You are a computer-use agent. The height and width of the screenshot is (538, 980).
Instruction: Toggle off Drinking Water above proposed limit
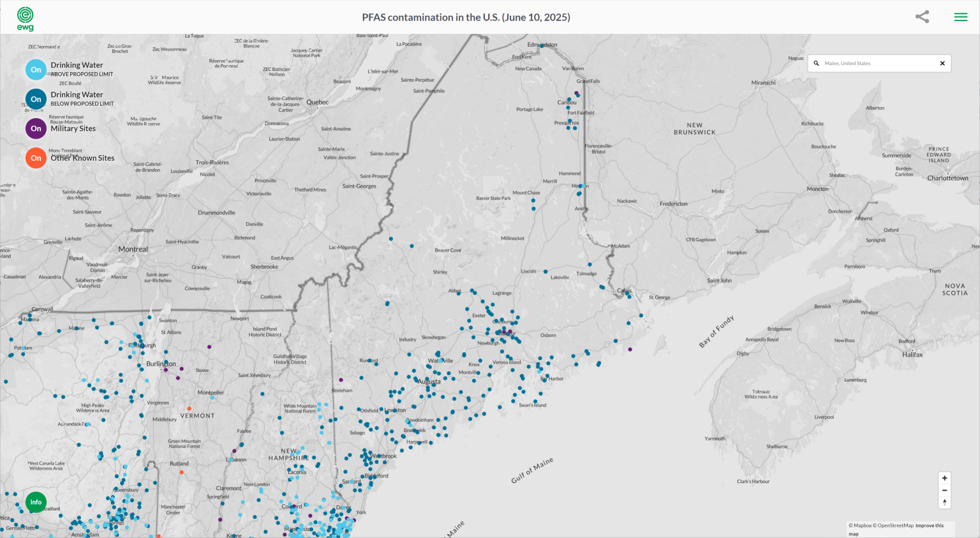tap(36, 70)
